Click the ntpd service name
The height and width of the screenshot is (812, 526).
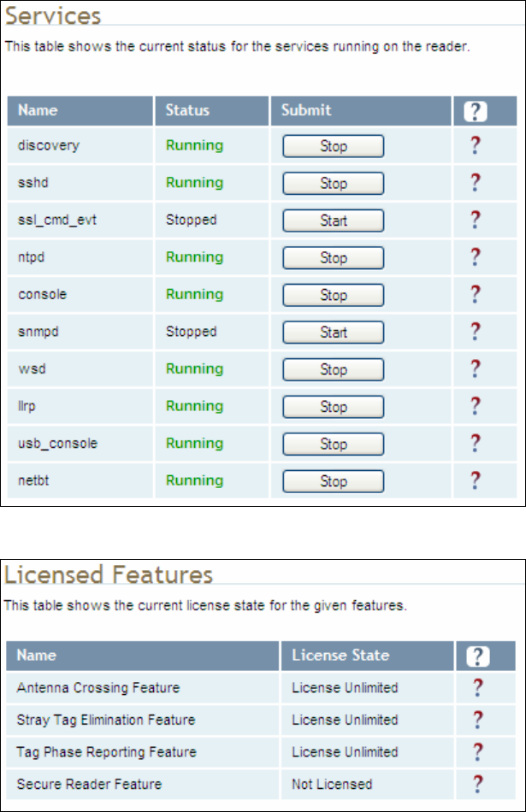(31, 257)
